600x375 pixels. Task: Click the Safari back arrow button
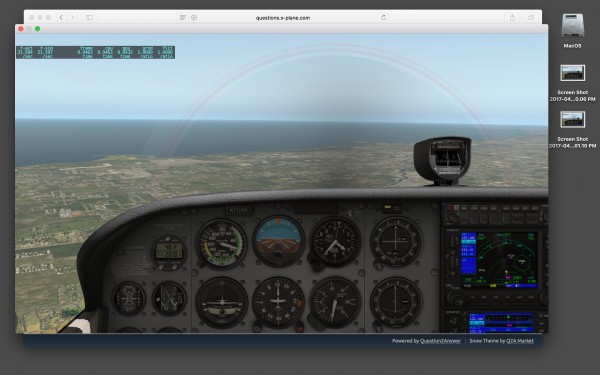click(61, 18)
